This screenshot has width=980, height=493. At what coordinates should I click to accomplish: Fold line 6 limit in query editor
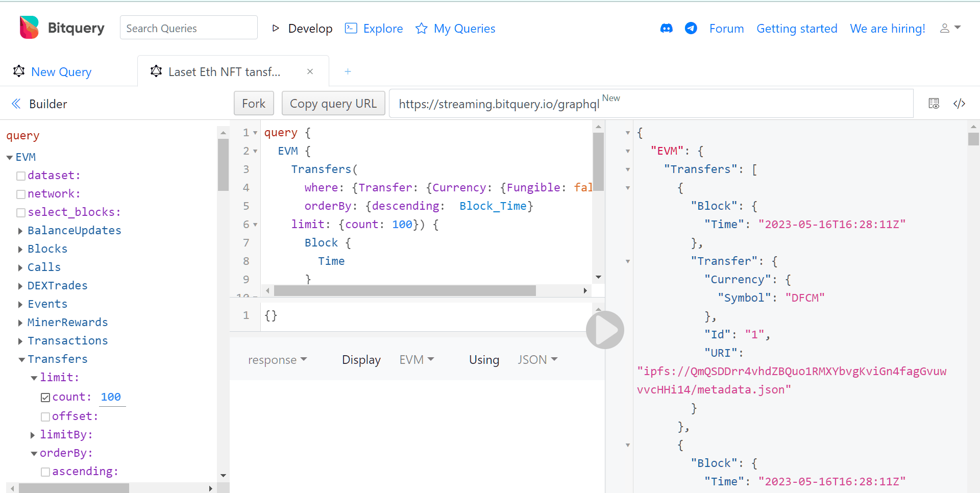(x=255, y=225)
